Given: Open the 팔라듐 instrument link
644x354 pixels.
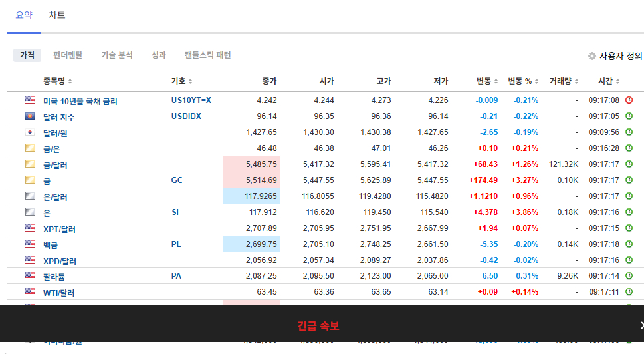Looking at the screenshot, I should click(x=54, y=277).
